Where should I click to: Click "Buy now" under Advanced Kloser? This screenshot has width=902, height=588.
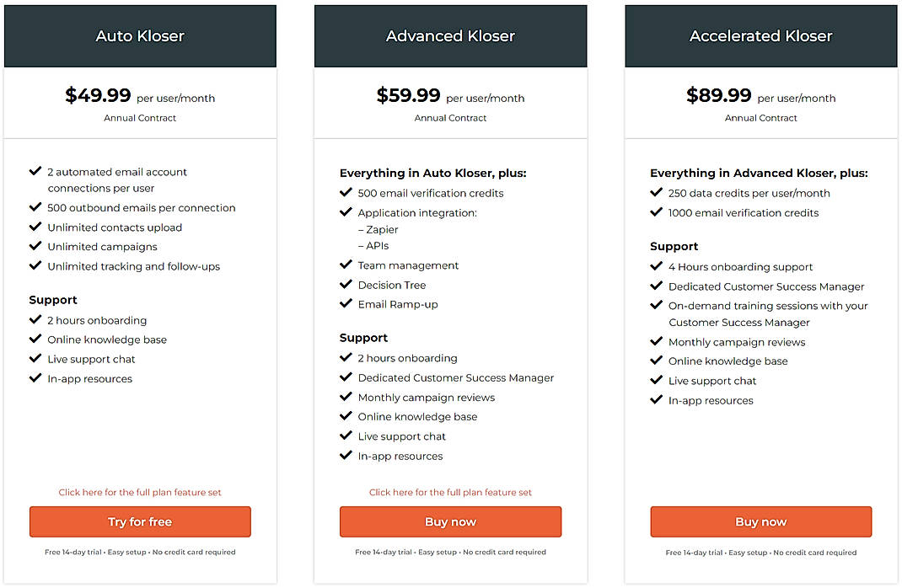click(450, 521)
